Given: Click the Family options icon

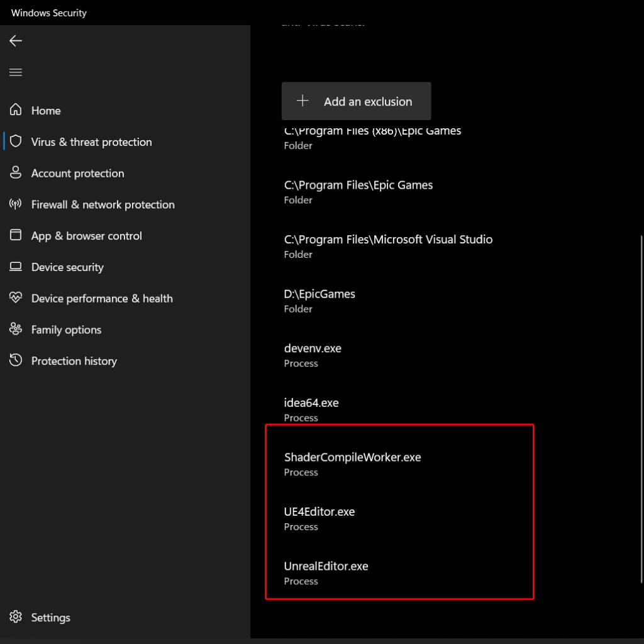Looking at the screenshot, I should tap(15, 329).
